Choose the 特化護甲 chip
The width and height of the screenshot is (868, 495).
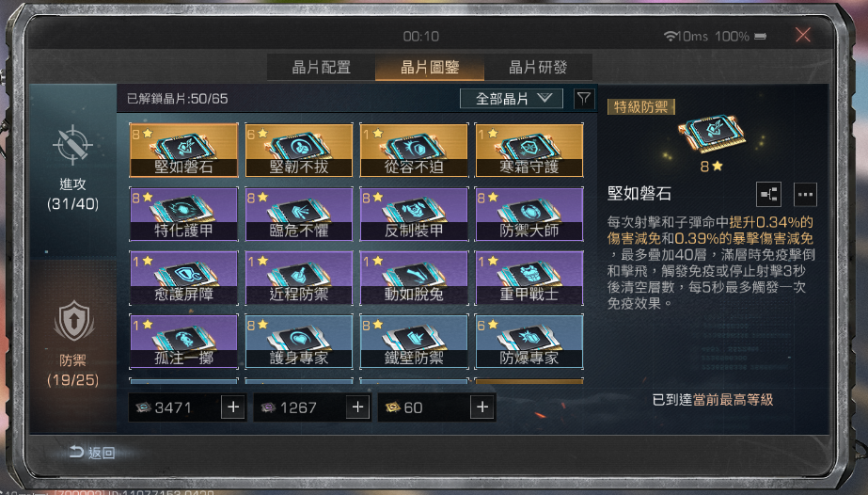click(183, 214)
